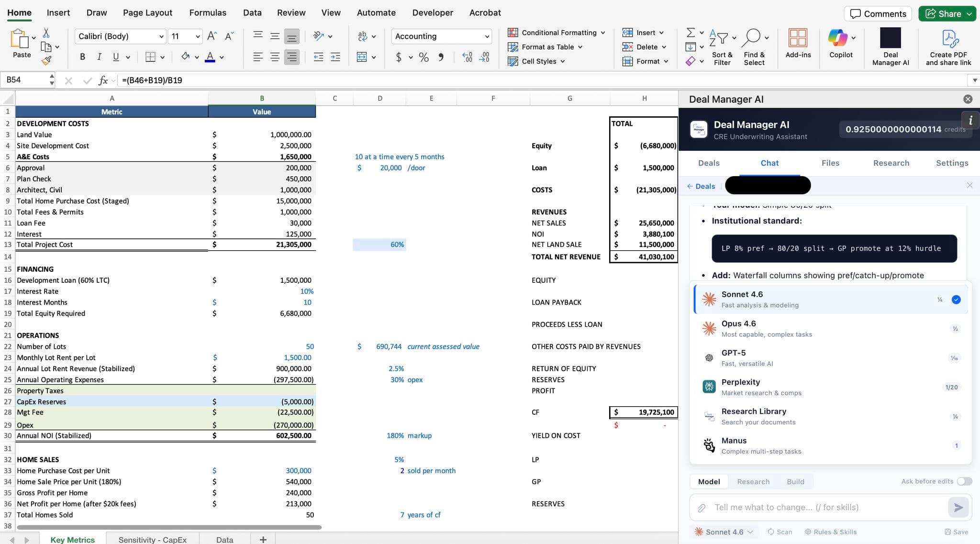Click the send message arrow icon

pyautogui.click(x=958, y=508)
